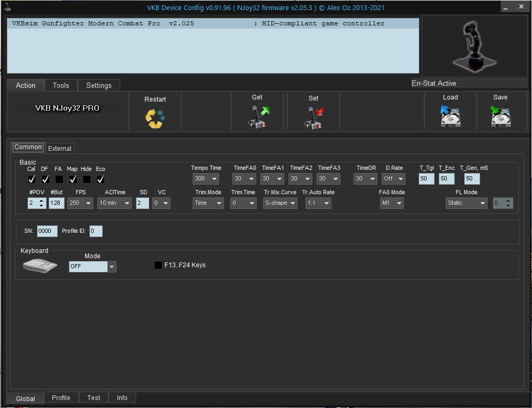Click the app icon in title bar
Image resolution: width=532 pixels, height=408 pixels.
(x=7, y=7)
